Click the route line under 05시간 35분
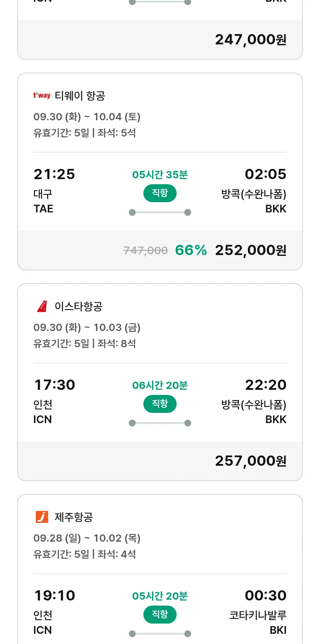Screen dimensions: 320x644 (x=160, y=212)
